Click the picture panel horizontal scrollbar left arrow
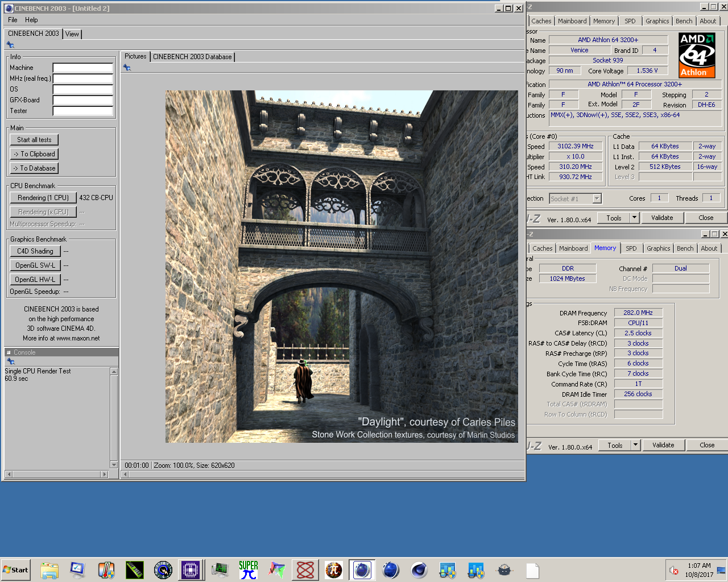728x582 pixels. coord(125,474)
